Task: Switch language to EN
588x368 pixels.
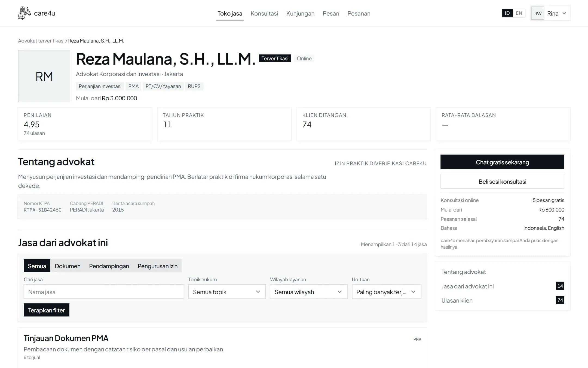Action: click(519, 13)
